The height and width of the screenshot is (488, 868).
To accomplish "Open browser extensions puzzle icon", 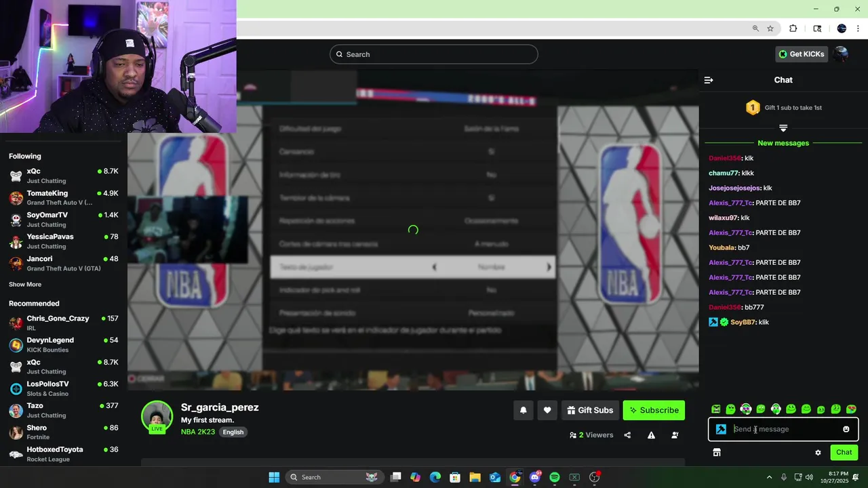I will (793, 28).
